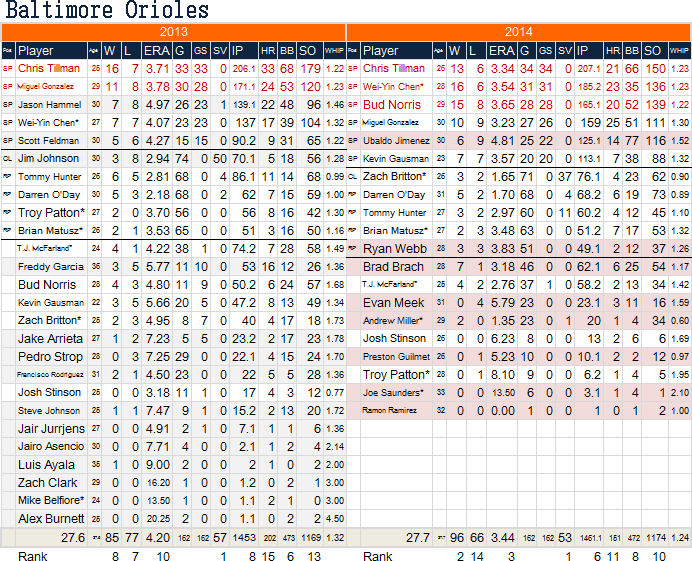
Task: Select Zach Clark player name
Action: (x=47, y=482)
